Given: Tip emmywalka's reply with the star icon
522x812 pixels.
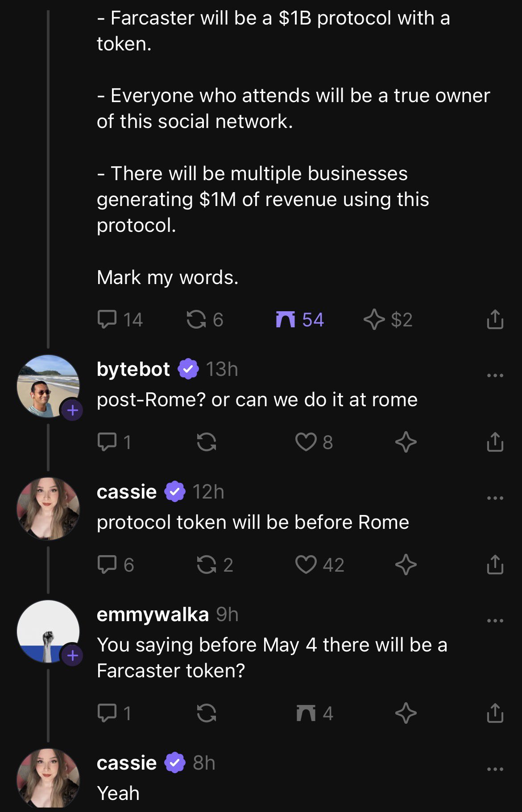Looking at the screenshot, I should tap(406, 713).
